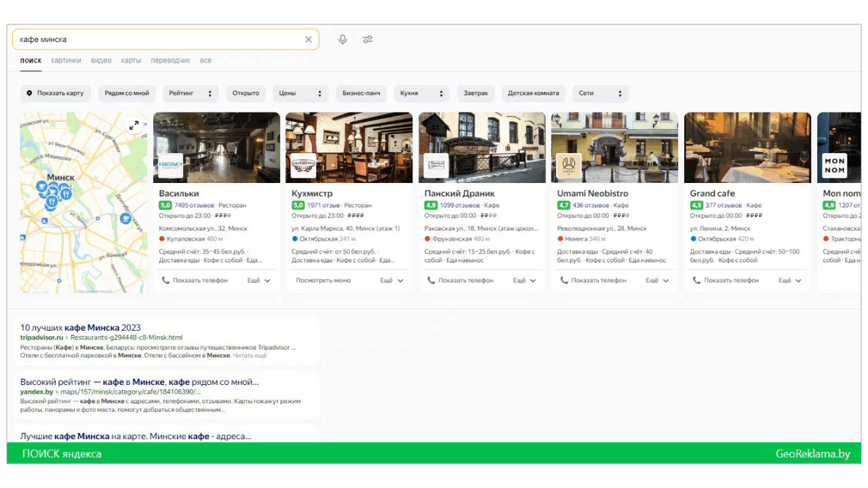Open the yandex.by source link

pos(37,392)
